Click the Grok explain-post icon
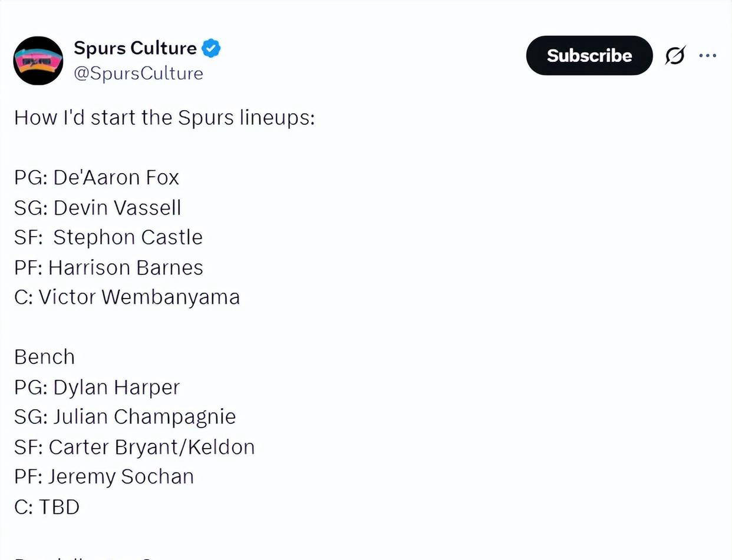Viewport: 732px width, 560px height. pos(675,55)
